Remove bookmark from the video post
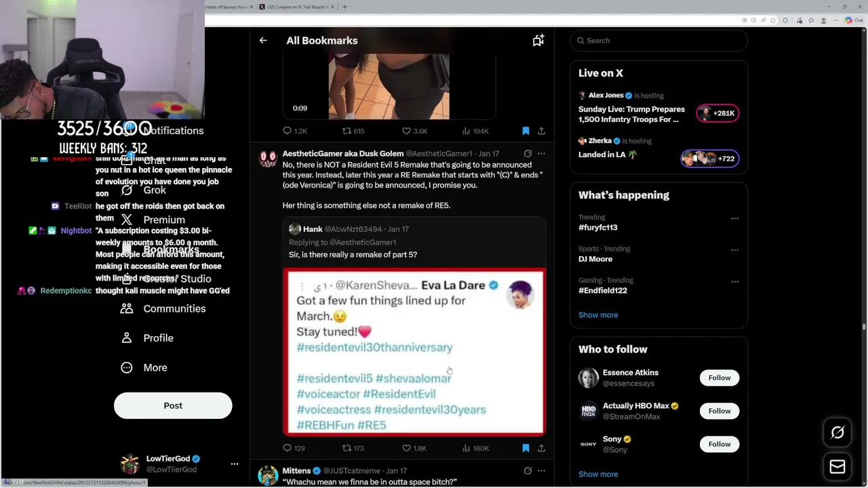Screen dimensions: 868x488 point(526,131)
